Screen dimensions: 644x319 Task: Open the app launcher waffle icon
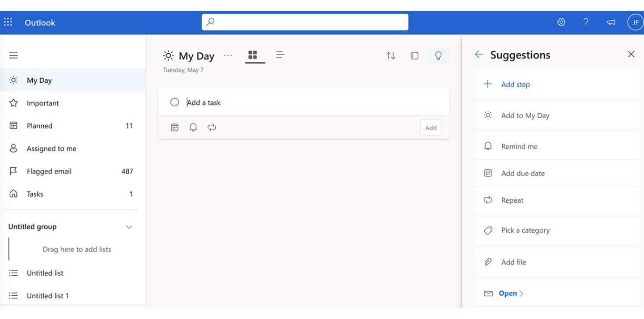click(8, 22)
